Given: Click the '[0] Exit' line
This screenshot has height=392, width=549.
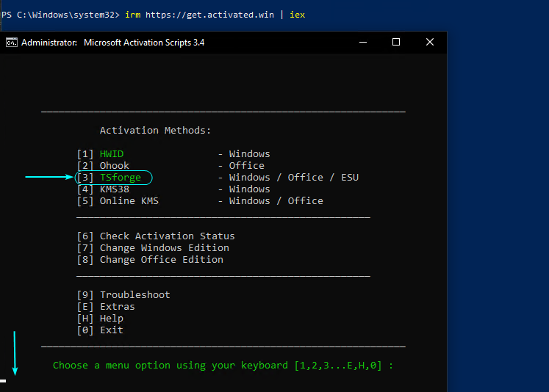Looking at the screenshot, I should (x=100, y=330).
